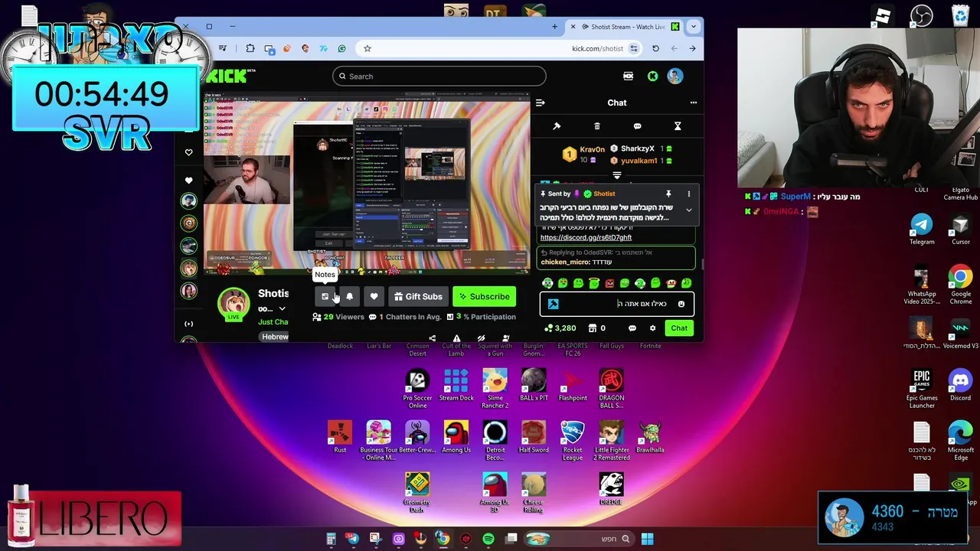Send message with the Chat button
The image size is (980, 551).
click(679, 328)
